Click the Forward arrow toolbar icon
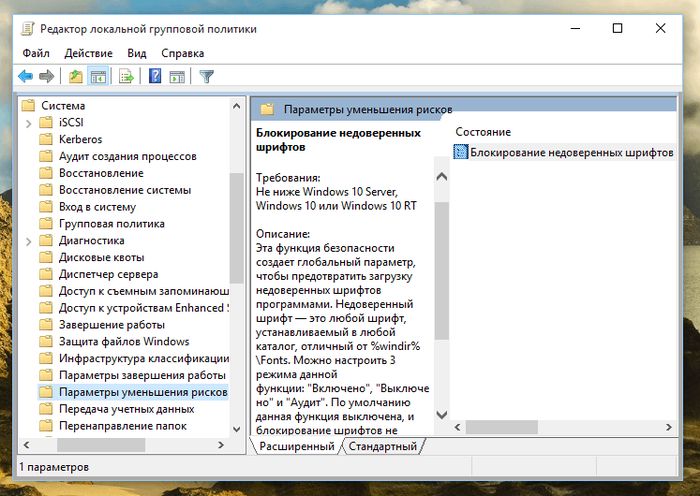The width and height of the screenshot is (700, 496). [x=46, y=76]
